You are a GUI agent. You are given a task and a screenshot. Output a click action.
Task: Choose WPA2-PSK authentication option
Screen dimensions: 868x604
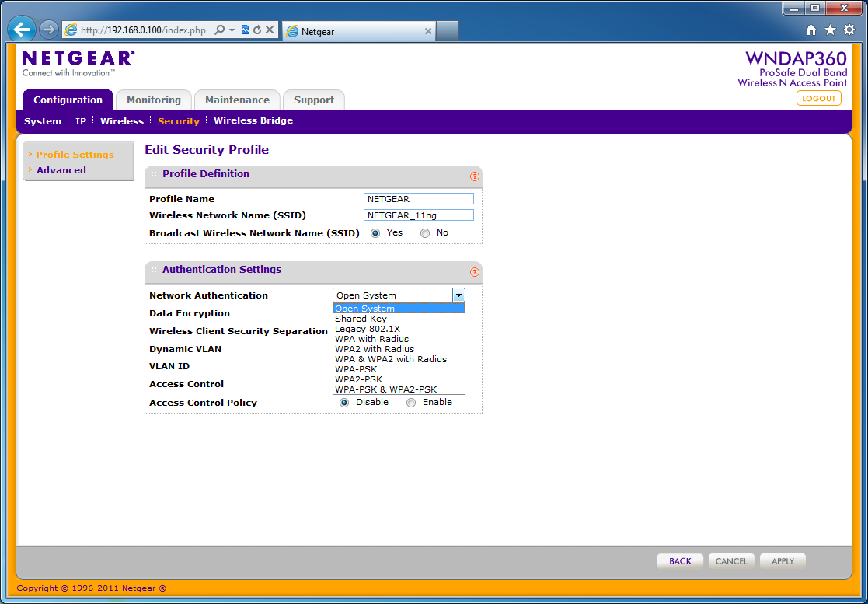tap(399, 379)
